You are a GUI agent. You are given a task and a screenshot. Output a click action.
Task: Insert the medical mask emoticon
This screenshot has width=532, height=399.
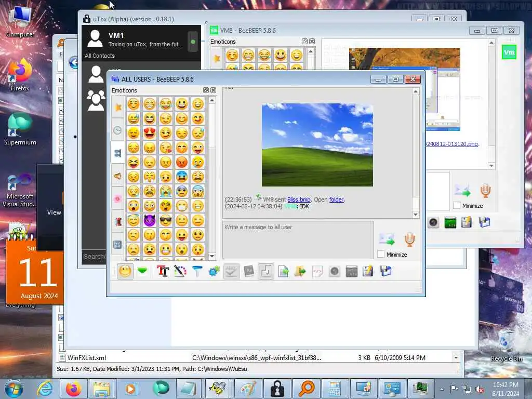(x=182, y=206)
